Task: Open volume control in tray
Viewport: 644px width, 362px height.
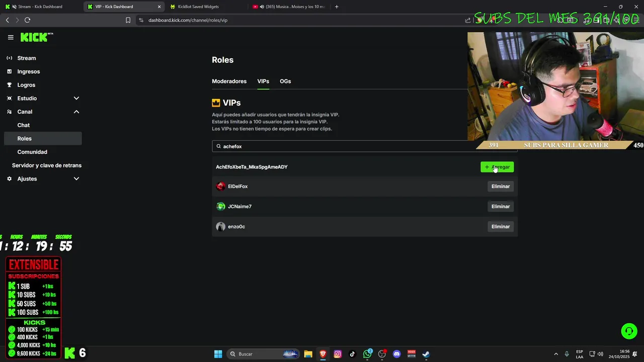Action: pos(600,354)
